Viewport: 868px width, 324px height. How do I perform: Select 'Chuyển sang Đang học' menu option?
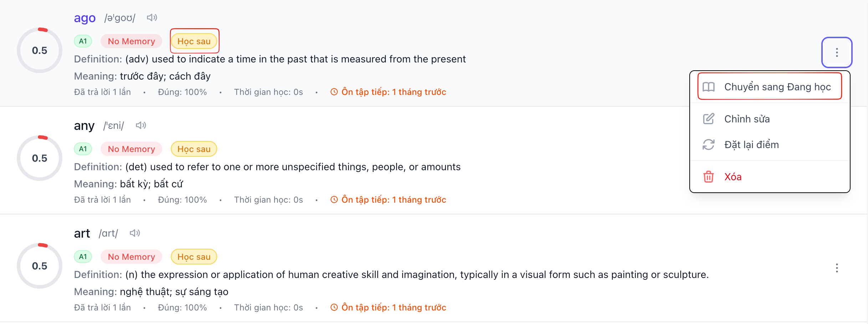(770, 87)
